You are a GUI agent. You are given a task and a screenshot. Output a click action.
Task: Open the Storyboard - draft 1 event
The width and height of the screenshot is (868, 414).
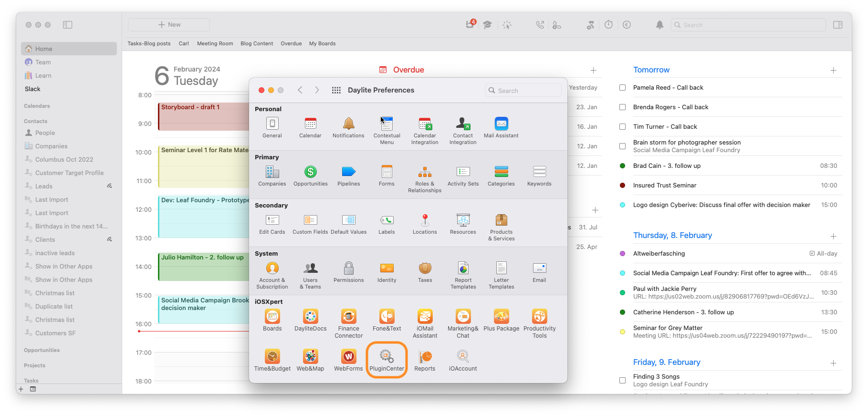tap(204, 116)
